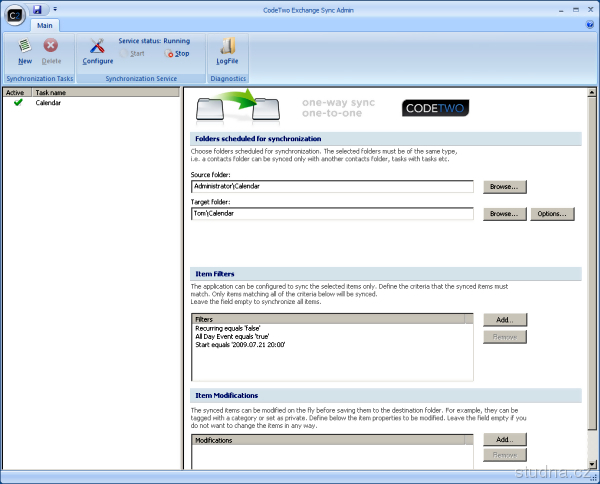Click the Modifications list column header

coord(328,440)
